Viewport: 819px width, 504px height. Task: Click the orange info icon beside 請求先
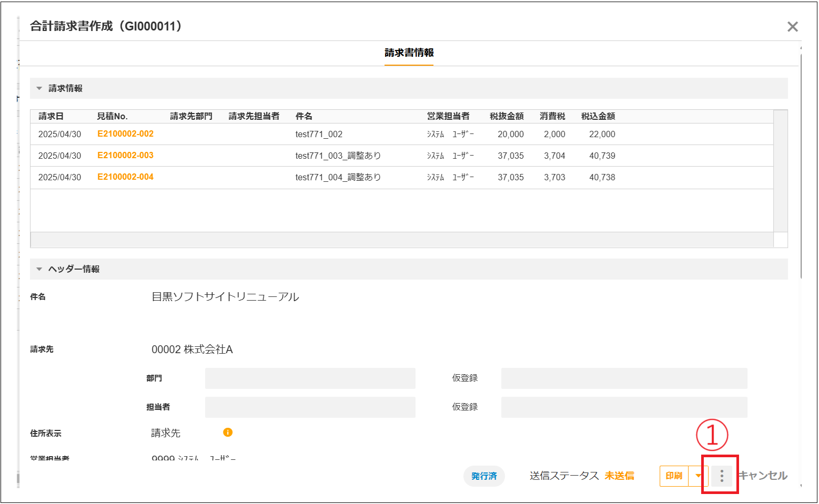(228, 433)
